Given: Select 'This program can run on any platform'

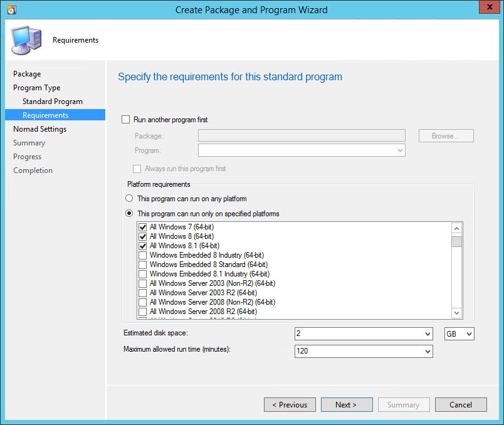Looking at the screenshot, I should pyautogui.click(x=130, y=199).
